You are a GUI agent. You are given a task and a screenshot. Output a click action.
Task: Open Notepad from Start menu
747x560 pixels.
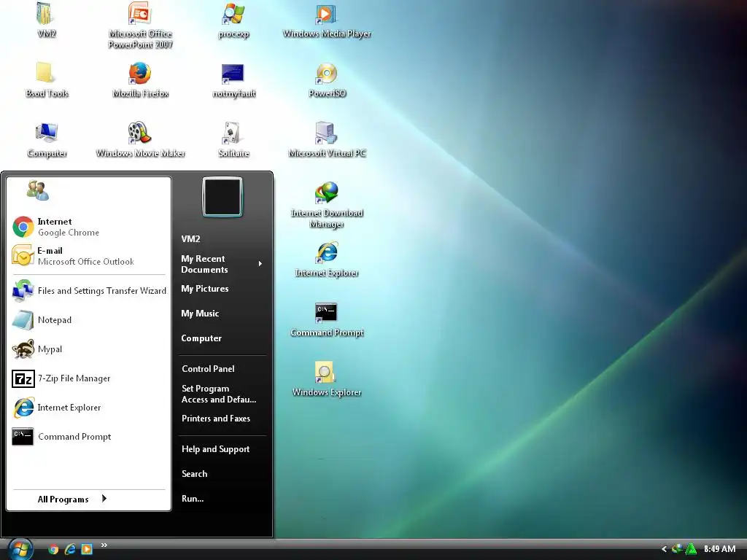pos(89,320)
